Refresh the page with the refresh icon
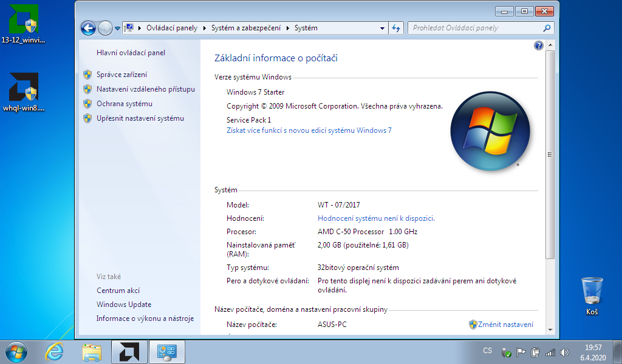The height and width of the screenshot is (364, 622). [396, 28]
